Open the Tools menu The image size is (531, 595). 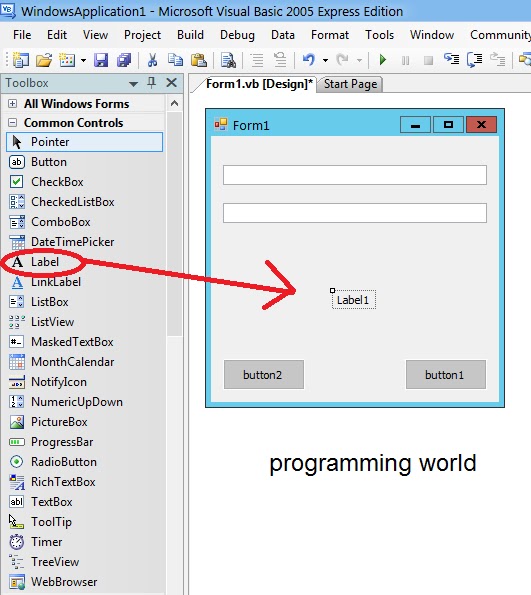click(x=380, y=35)
